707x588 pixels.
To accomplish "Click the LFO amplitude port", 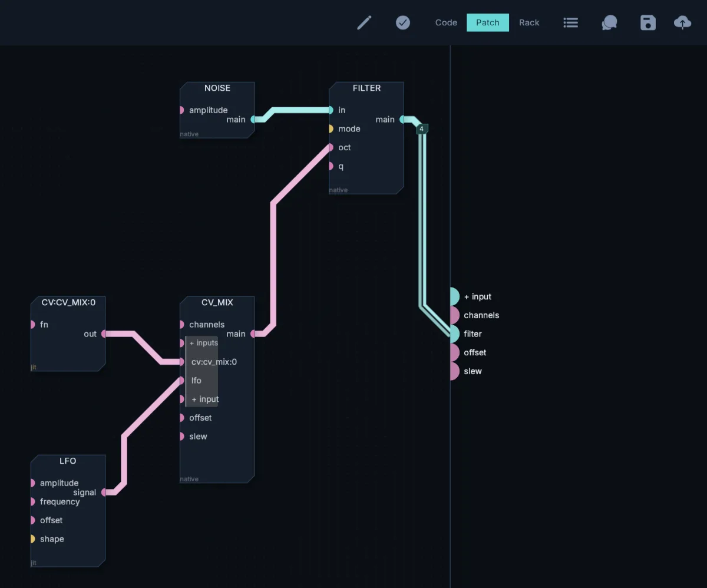I will coord(32,483).
